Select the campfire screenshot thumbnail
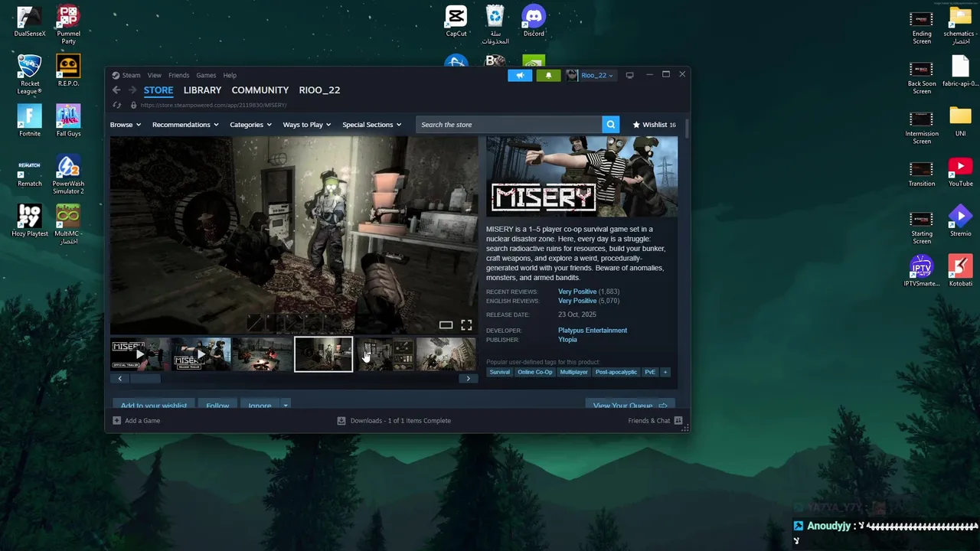Viewport: 980px width, 551px height. click(x=262, y=354)
